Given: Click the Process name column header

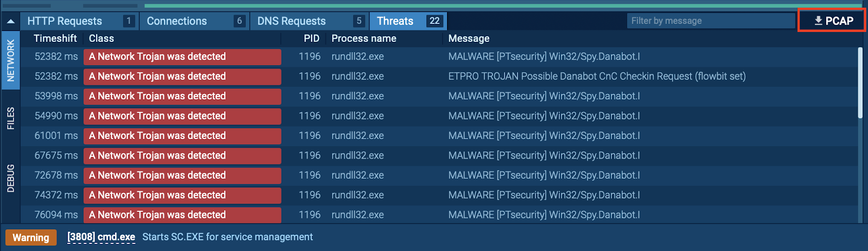Looking at the screenshot, I should tap(363, 39).
